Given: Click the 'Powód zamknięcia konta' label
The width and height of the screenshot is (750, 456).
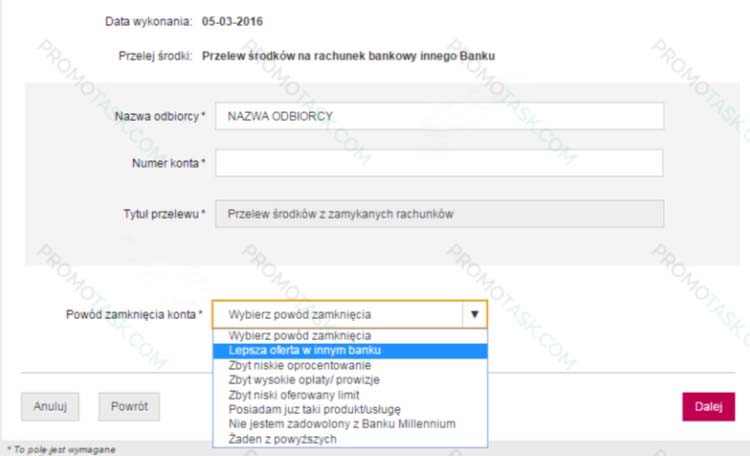Looking at the screenshot, I should [x=134, y=314].
